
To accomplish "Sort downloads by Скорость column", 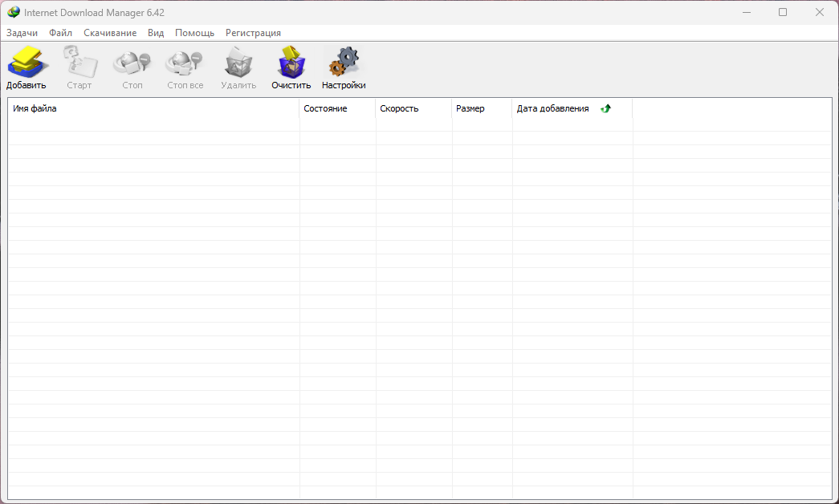I will (413, 108).
